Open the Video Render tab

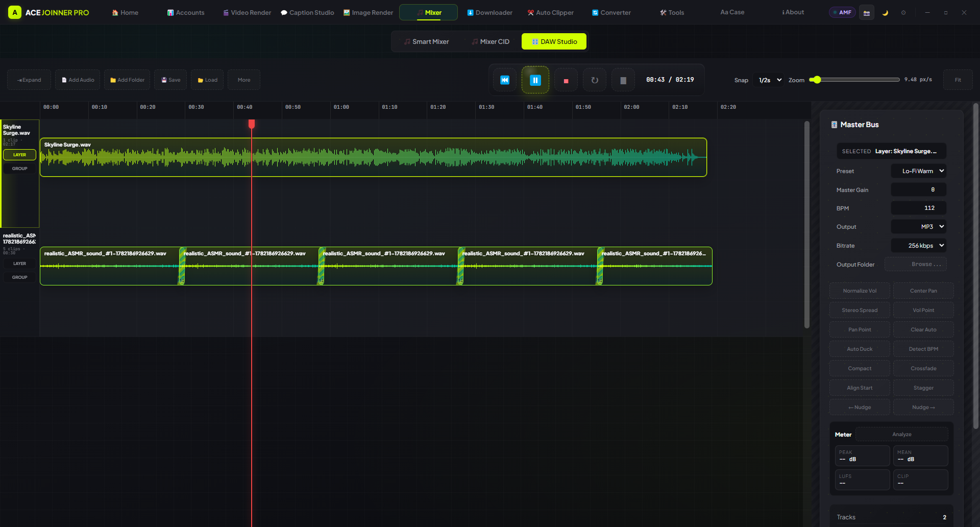coord(247,13)
